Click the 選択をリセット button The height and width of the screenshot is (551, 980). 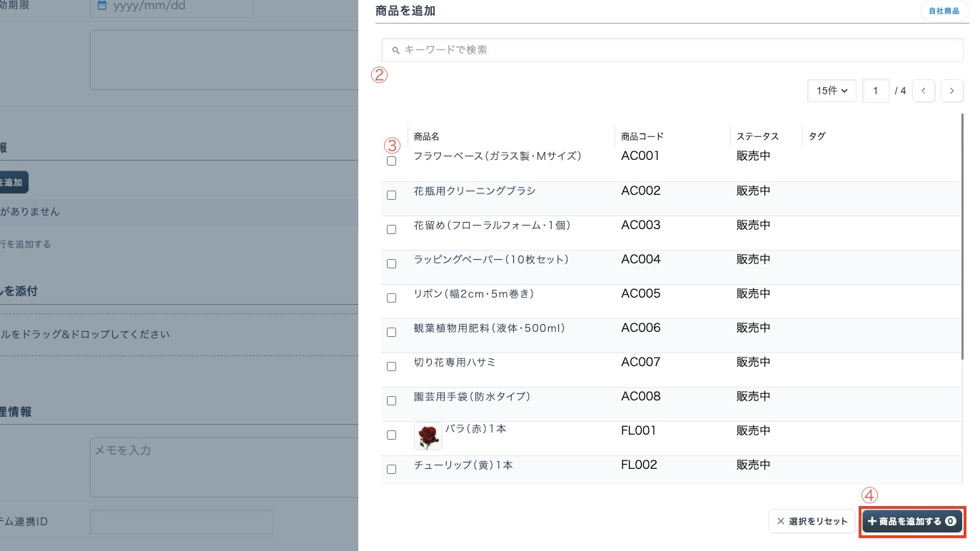(x=812, y=522)
